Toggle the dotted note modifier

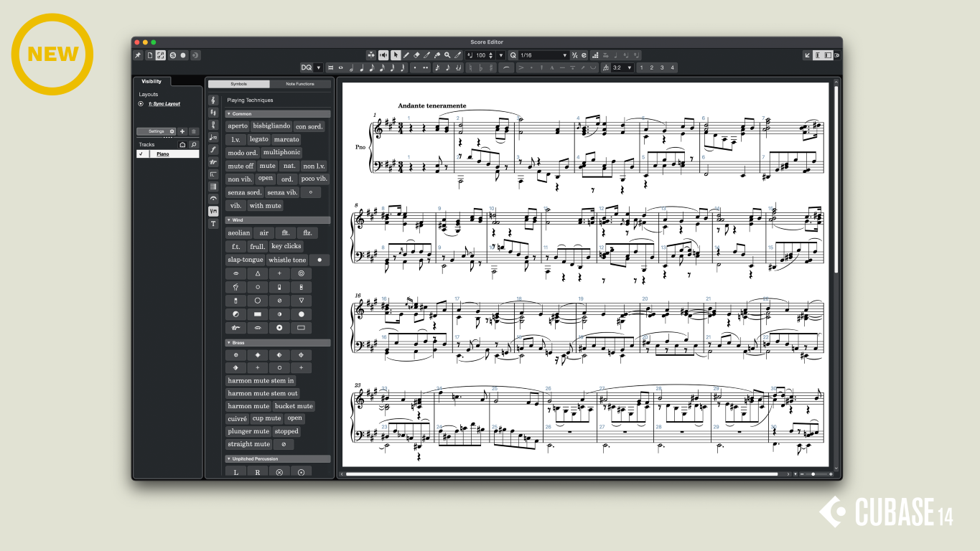(415, 67)
